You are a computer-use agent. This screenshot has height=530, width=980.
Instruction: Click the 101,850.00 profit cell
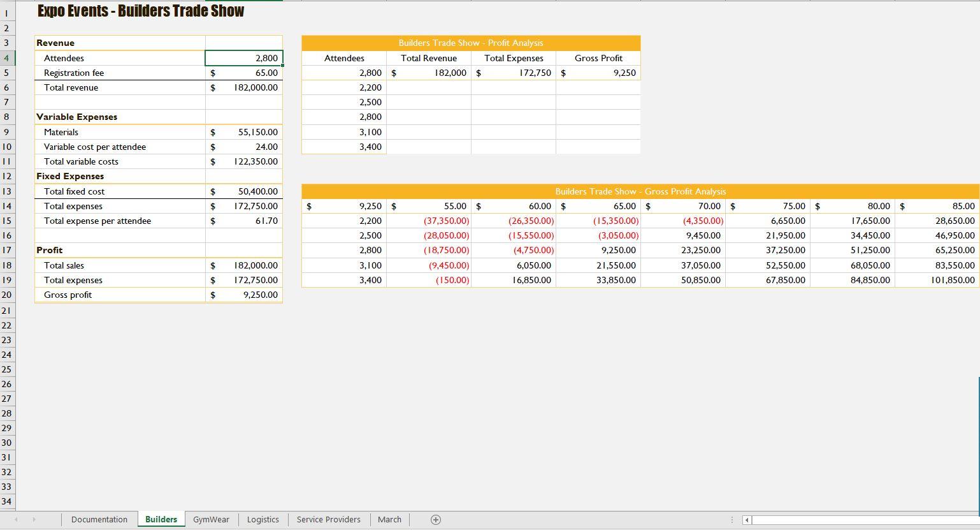937,280
